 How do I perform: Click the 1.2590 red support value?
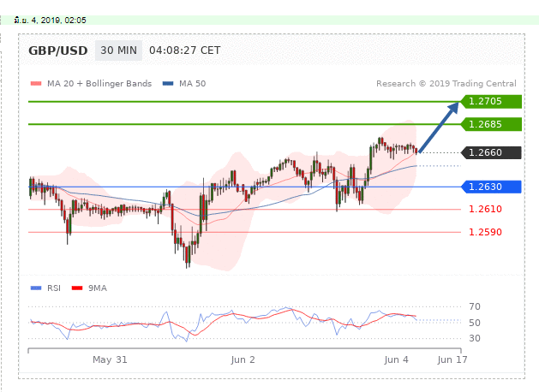point(485,232)
